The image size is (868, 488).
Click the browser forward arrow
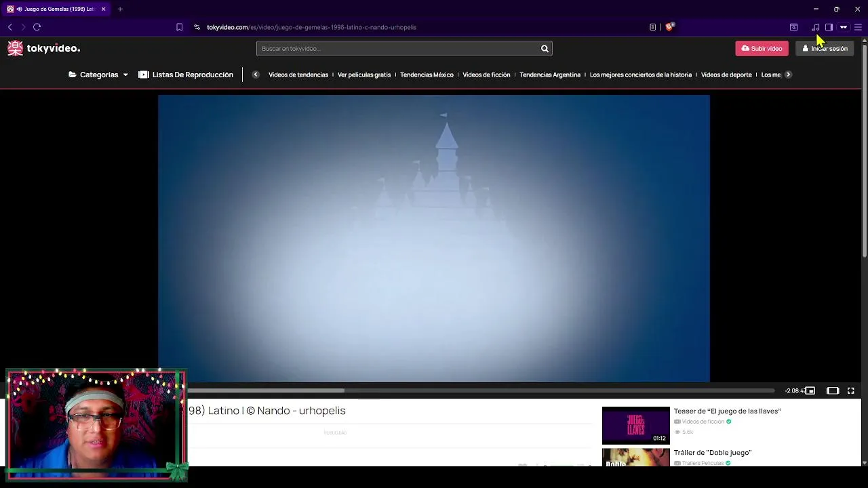tap(23, 27)
